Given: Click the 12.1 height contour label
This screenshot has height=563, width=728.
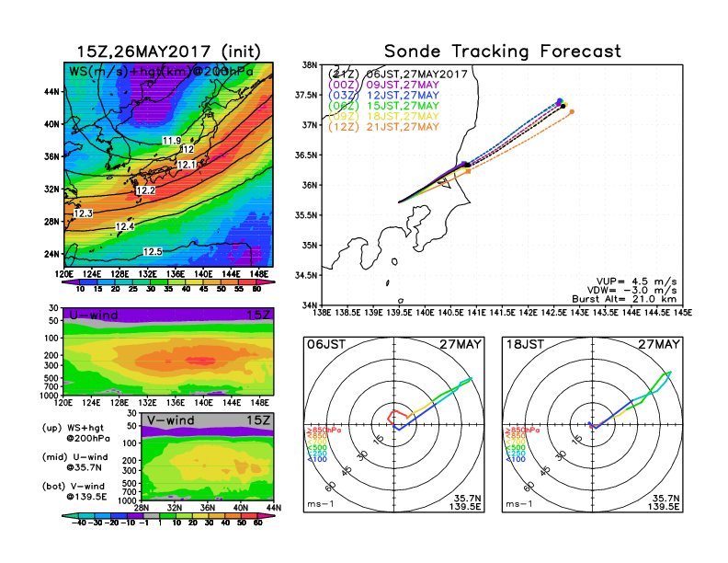Looking at the screenshot, I should (187, 165).
